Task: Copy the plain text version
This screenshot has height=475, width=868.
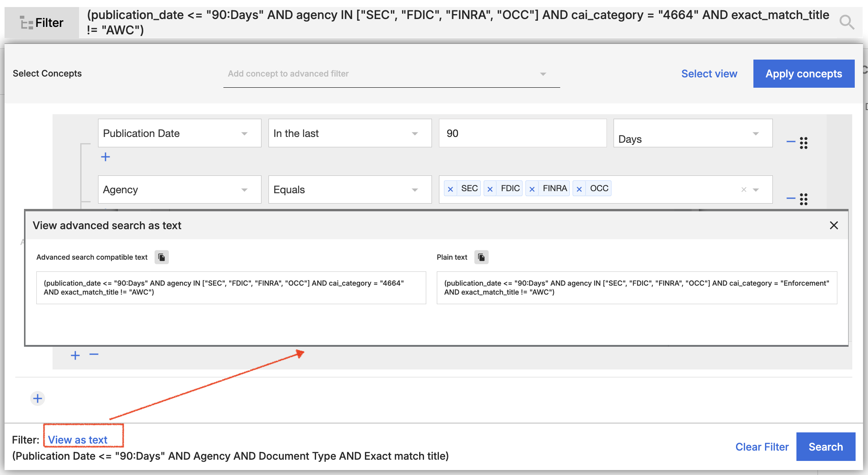Action: (x=481, y=257)
